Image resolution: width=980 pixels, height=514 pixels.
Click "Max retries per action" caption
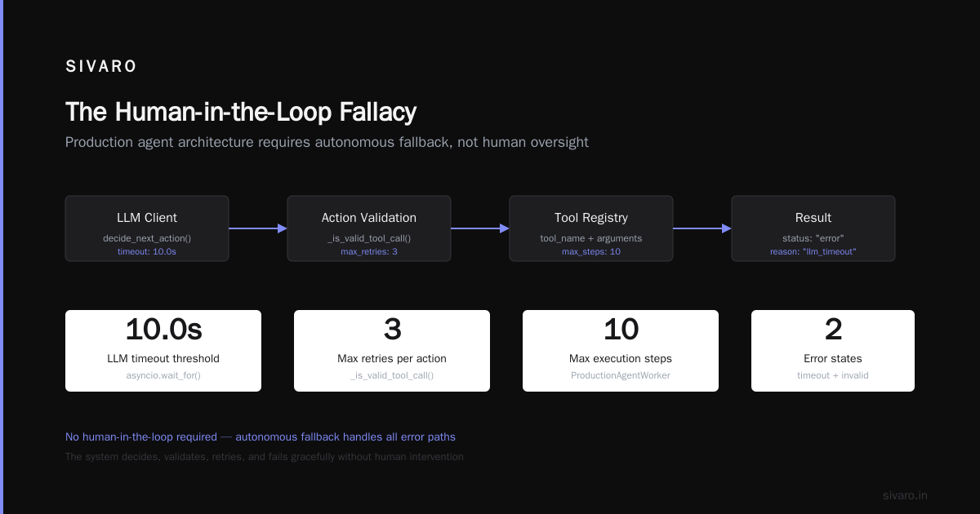(392, 358)
